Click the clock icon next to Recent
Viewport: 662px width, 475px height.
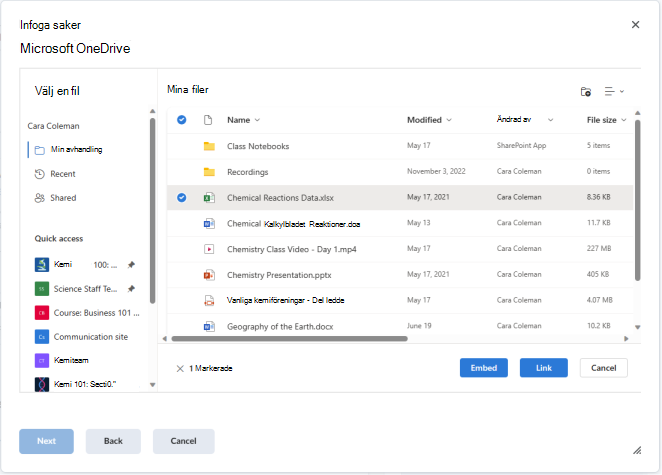40,174
